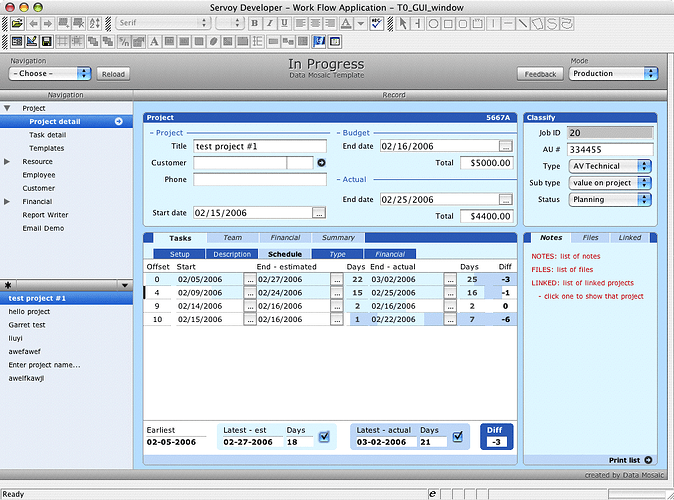
Task: Click the spell check ABC icon
Action: click(377, 23)
